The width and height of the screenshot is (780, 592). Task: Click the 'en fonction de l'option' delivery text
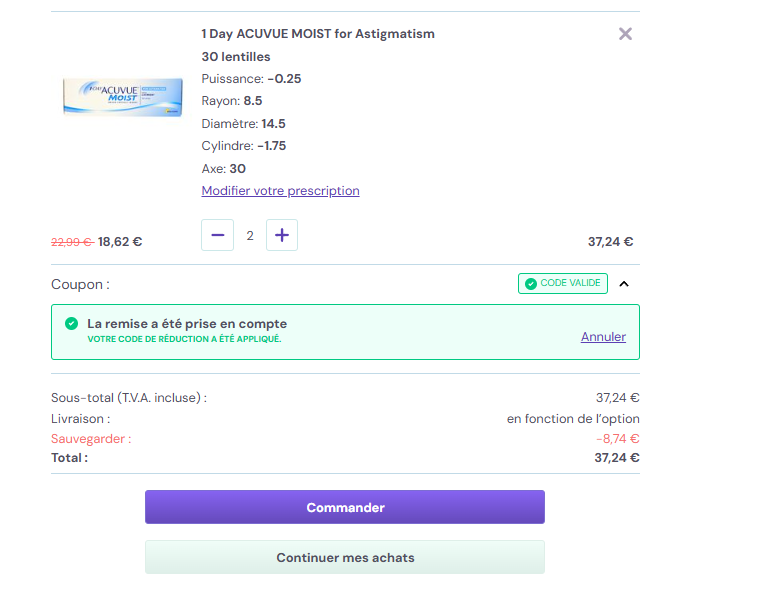573,419
